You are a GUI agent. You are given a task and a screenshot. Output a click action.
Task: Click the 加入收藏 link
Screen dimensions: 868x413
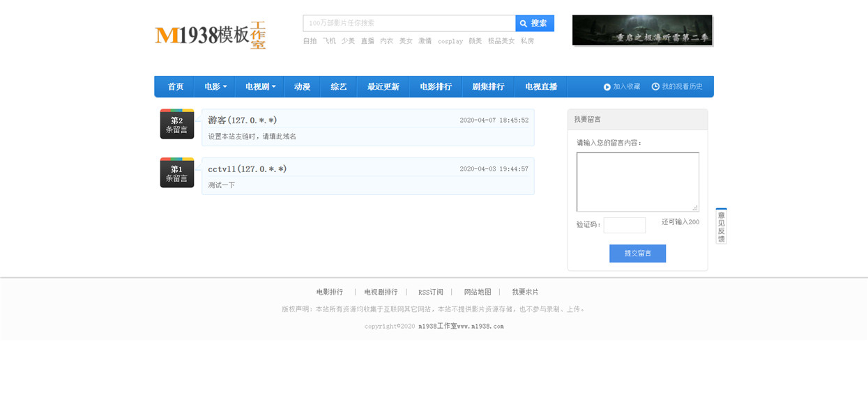627,87
